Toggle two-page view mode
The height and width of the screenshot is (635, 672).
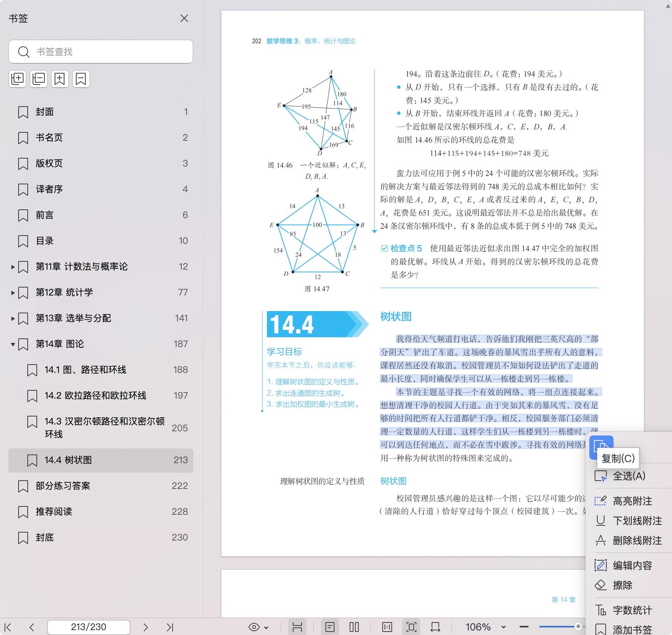coord(354,627)
